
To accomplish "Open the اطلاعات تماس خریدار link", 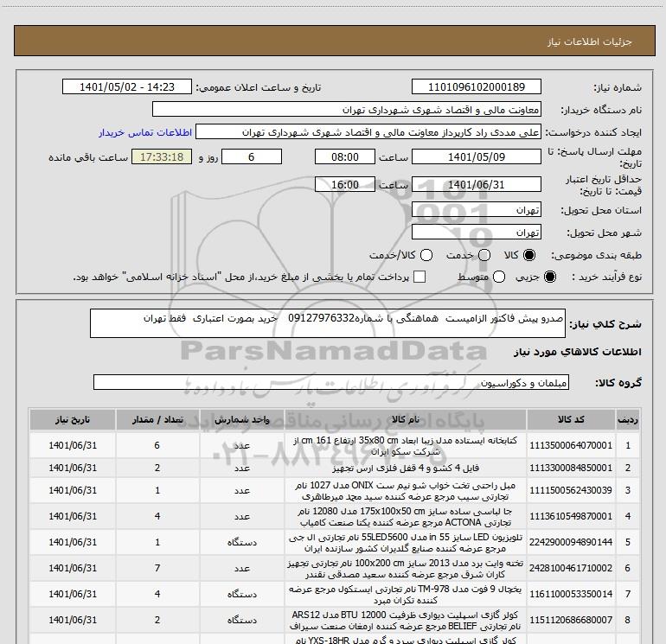I will [x=145, y=132].
